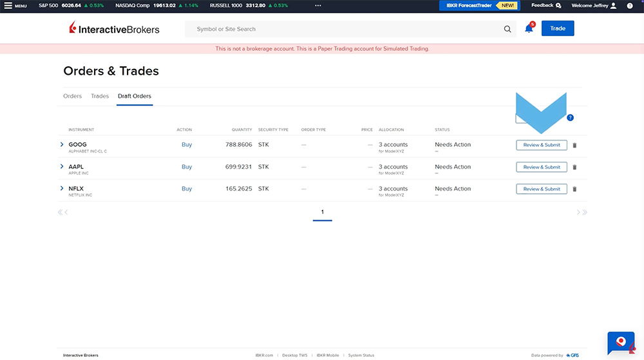
Task: Click the ALLOCATION column header
Action: [x=391, y=129]
